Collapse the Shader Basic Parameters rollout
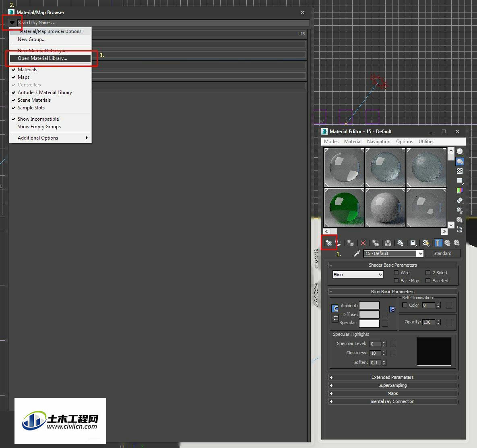Screen dimensions: 477x448 392,265
